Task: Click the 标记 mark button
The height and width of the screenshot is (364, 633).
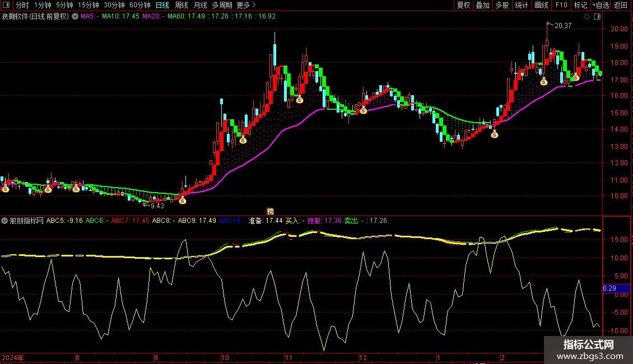Action: tap(580, 5)
